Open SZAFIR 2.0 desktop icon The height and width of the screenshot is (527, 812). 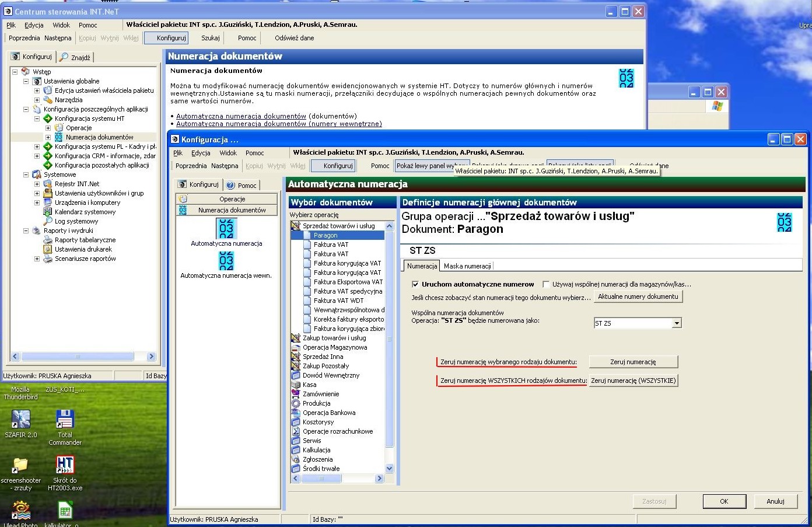tap(20, 419)
